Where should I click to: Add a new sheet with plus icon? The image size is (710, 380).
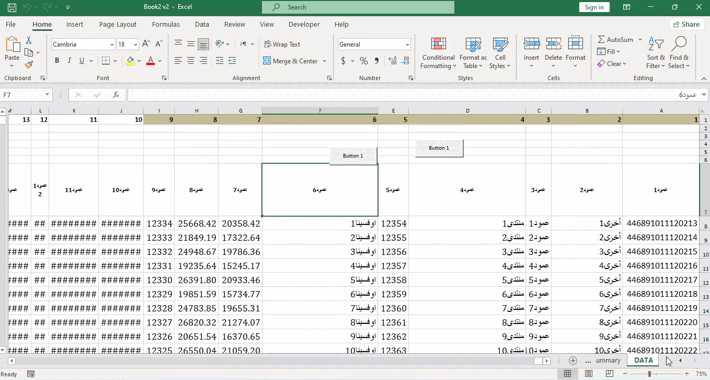573,361
